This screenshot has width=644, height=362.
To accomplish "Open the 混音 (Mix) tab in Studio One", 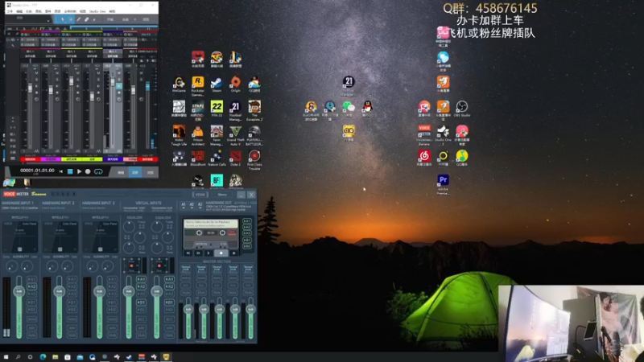I will click(135, 172).
